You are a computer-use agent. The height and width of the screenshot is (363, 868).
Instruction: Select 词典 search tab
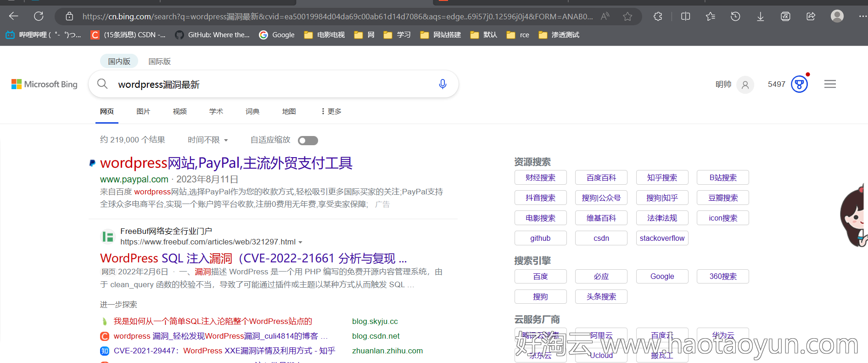252,111
